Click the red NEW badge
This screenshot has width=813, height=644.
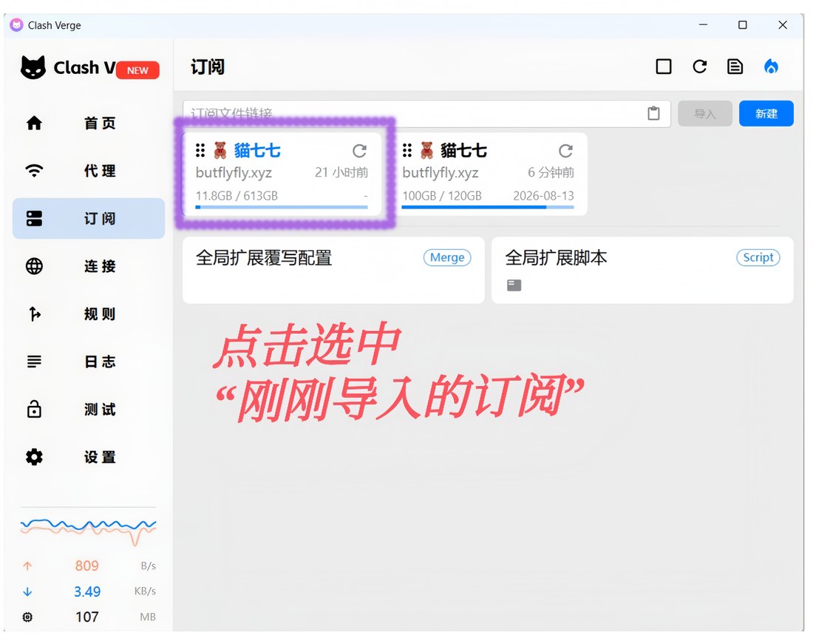point(137,70)
